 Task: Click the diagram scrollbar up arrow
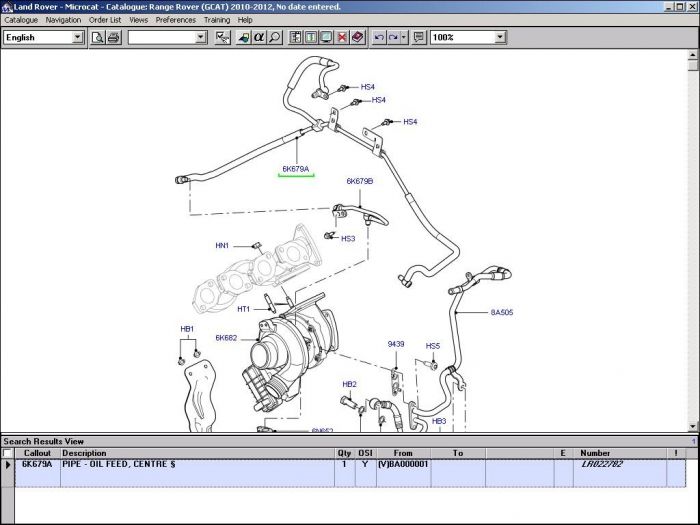click(x=692, y=55)
